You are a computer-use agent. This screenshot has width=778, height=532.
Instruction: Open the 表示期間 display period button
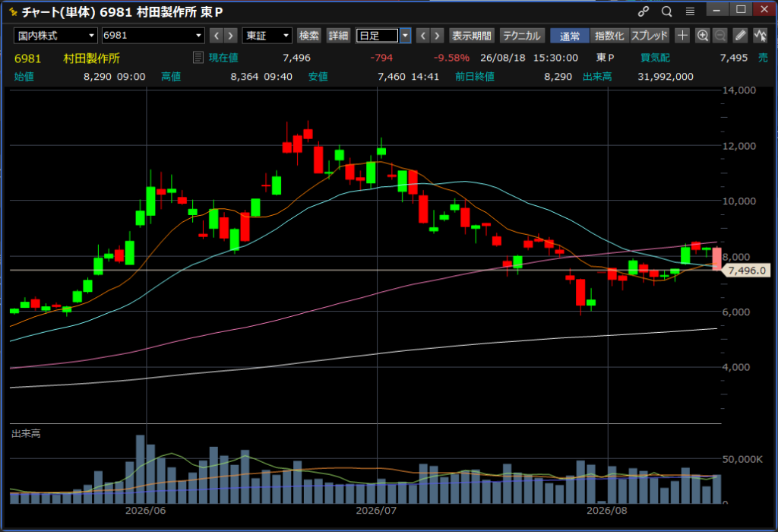coord(471,36)
